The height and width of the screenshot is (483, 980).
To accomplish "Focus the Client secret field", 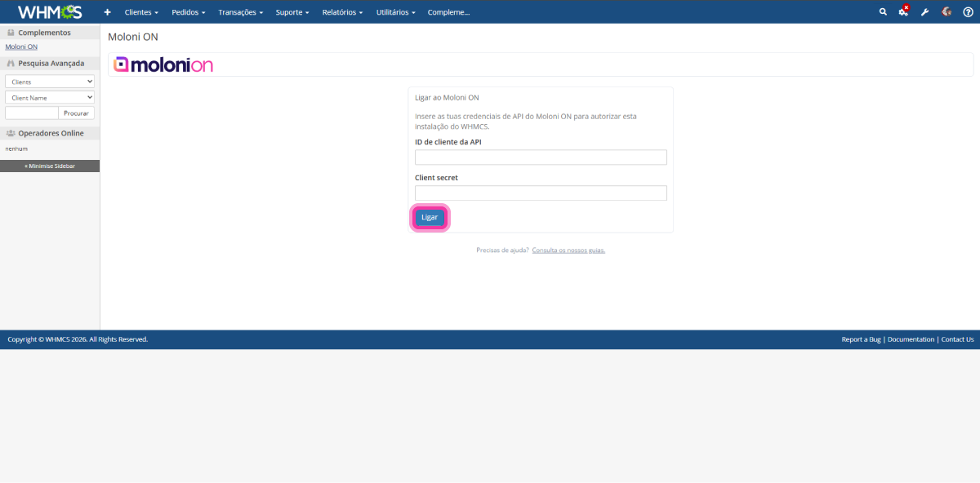I will (x=541, y=193).
